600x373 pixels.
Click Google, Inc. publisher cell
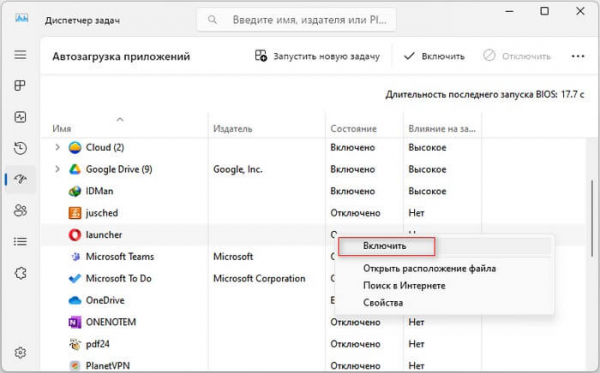[238, 169]
